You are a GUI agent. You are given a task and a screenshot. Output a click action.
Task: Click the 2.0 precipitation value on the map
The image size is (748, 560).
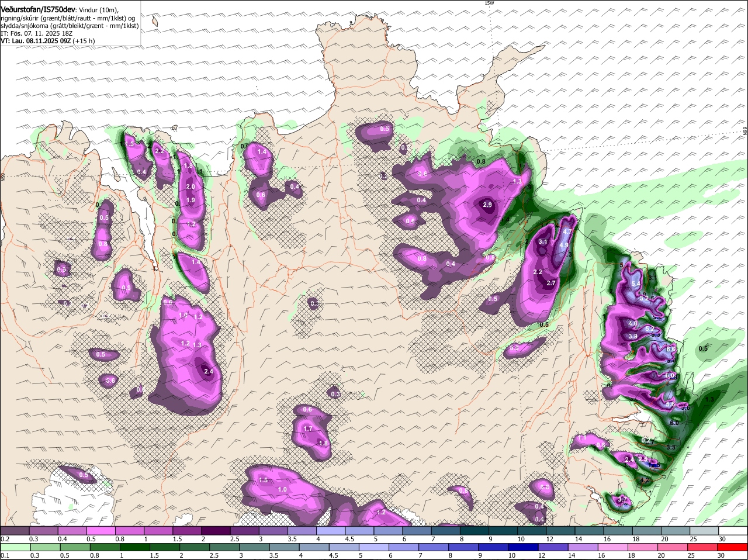190,186
